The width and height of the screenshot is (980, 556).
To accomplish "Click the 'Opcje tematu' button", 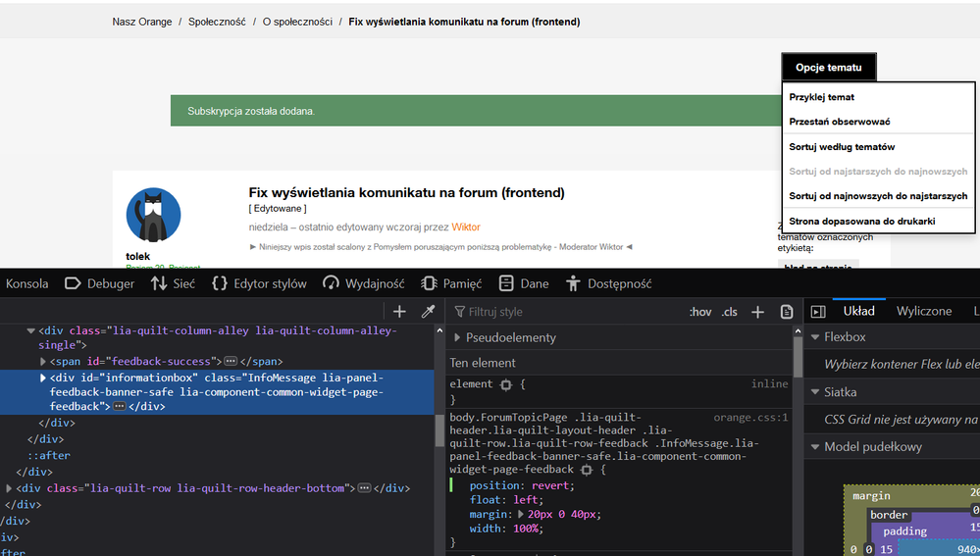I will (x=828, y=68).
